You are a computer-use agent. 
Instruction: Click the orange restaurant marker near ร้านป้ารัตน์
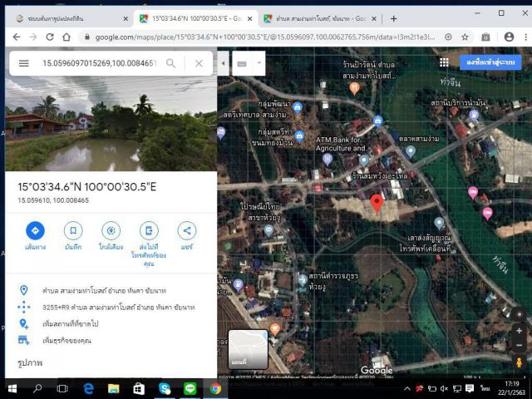coord(354,88)
